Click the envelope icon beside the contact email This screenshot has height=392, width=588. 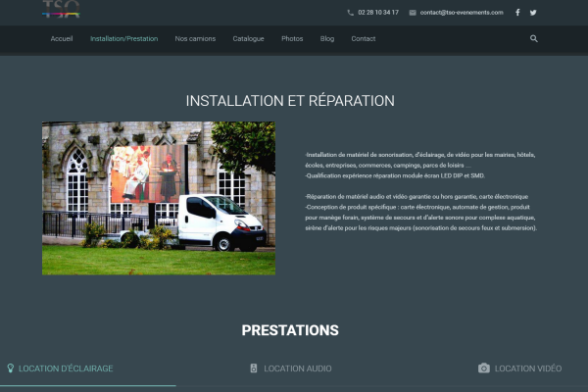coord(413,13)
